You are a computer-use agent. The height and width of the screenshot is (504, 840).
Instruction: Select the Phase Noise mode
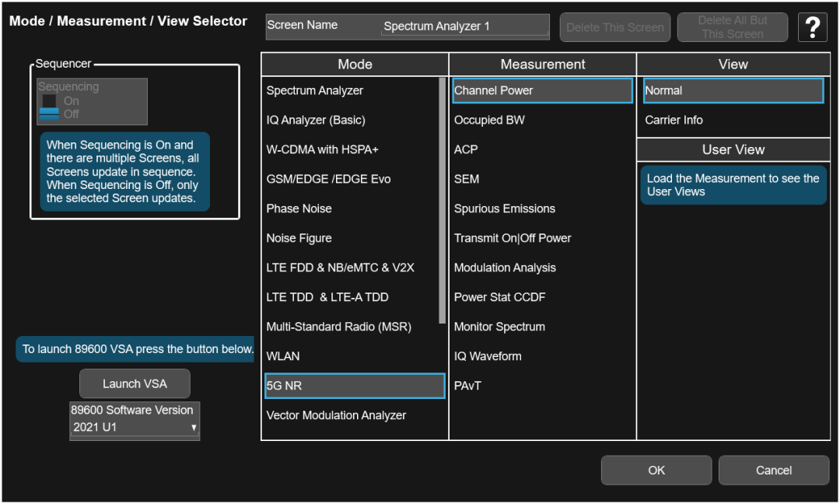tap(299, 209)
